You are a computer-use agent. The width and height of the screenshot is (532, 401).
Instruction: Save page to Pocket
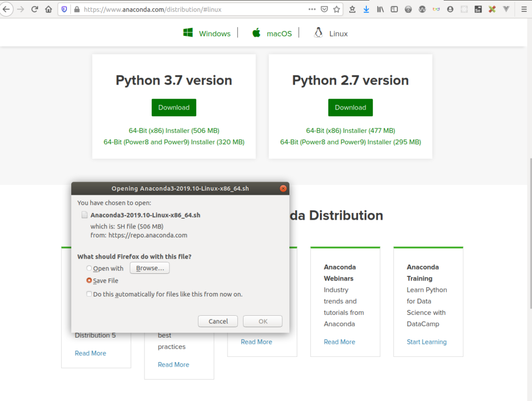coord(324,9)
